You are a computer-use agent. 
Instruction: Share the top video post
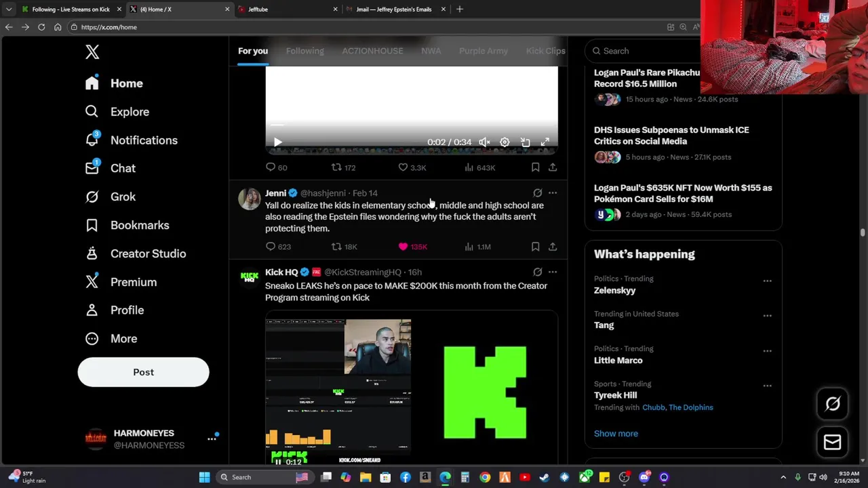pyautogui.click(x=553, y=167)
